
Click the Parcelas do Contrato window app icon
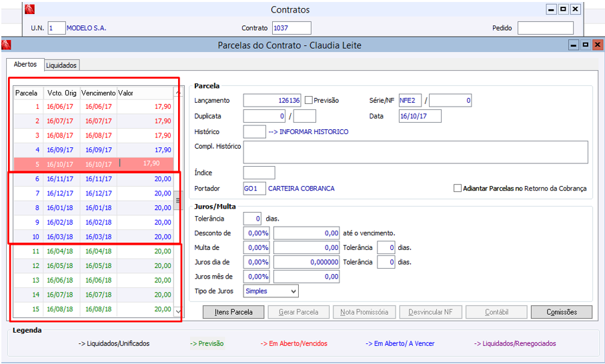click(x=6, y=45)
